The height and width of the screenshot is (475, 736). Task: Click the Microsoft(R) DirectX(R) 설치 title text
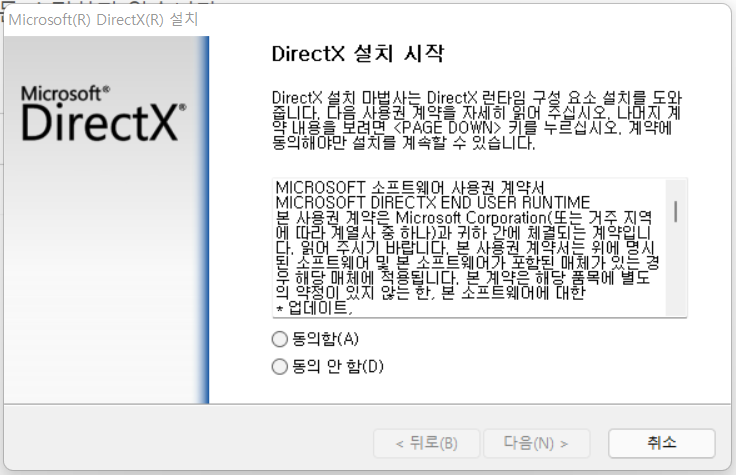[103, 20]
